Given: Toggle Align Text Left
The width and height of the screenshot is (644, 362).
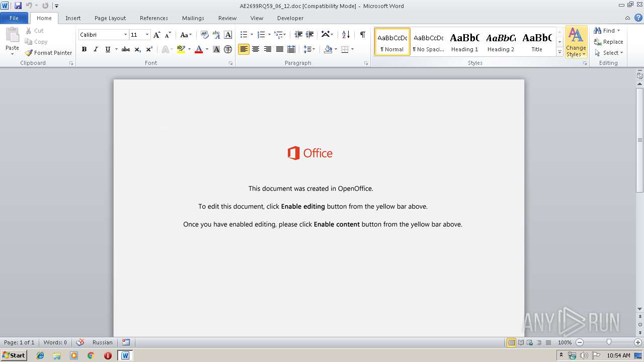Looking at the screenshot, I should coord(244,49).
